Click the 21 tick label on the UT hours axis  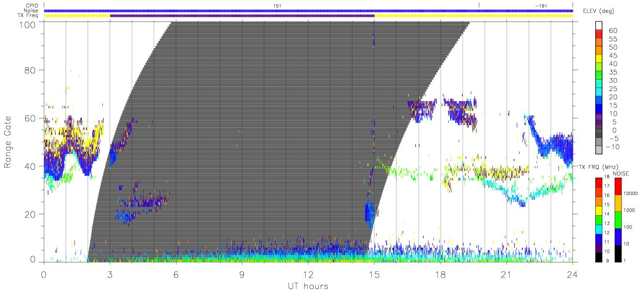pos(507,274)
